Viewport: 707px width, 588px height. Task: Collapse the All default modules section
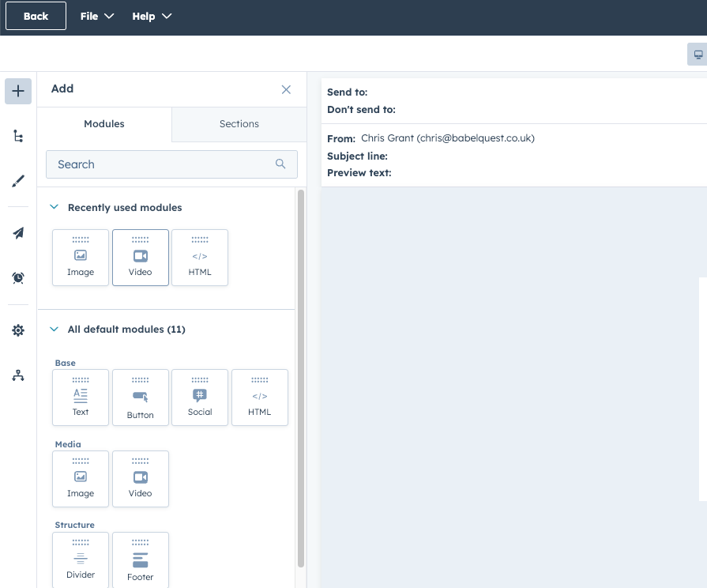[x=55, y=329]
